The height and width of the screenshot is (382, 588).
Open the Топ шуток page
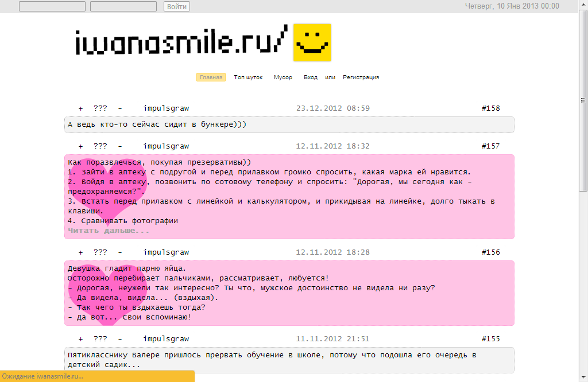(248, 77)
